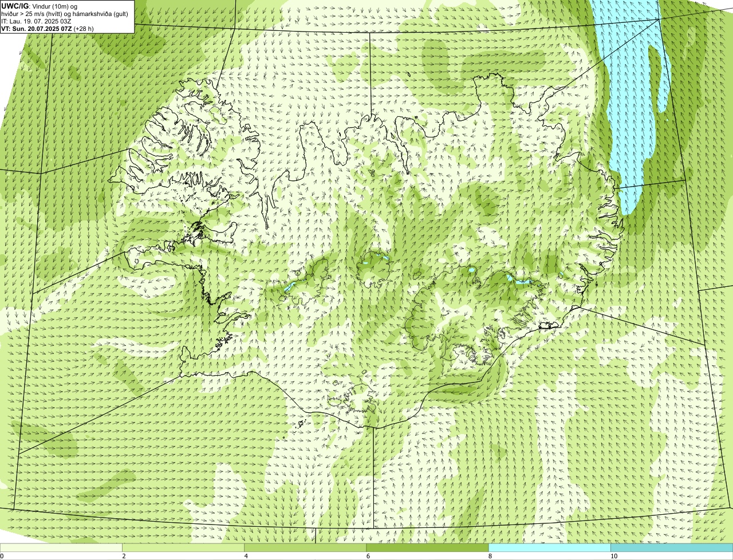Click the legend tick label "10"

(613, 556)
